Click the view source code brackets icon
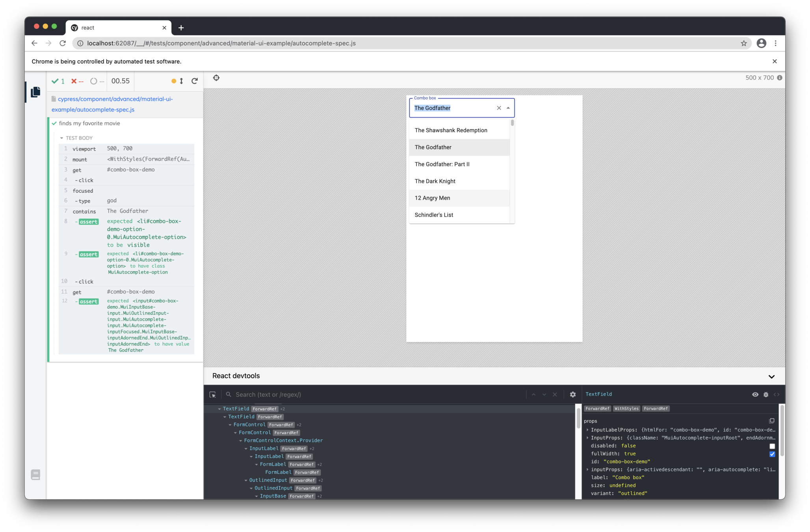The image size is (810, 532). click(x=777, y=394)
